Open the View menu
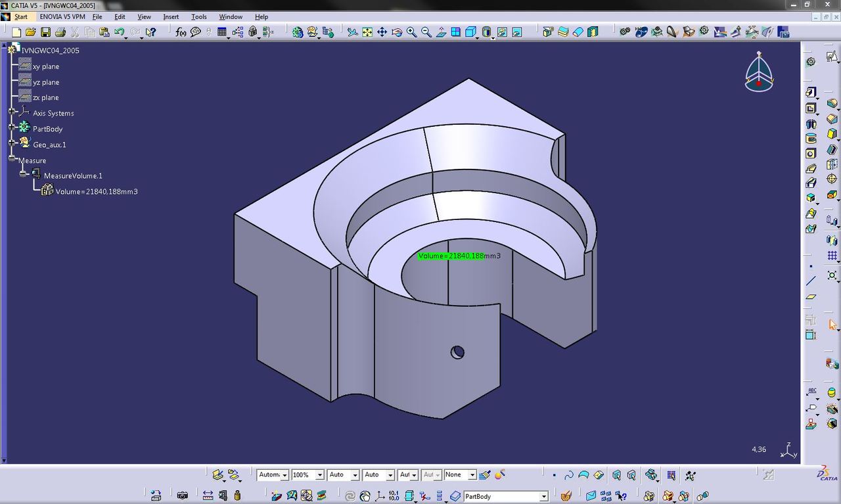This screenshot has width=841, height=504. (x=144, y=16)
